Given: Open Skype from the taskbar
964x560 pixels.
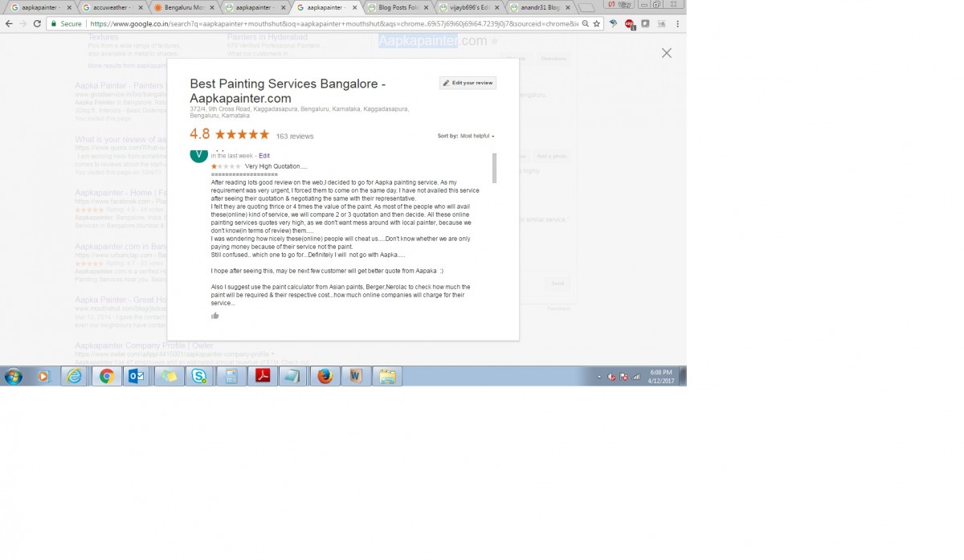Looking at the screenshot, I should click(198, 376).
